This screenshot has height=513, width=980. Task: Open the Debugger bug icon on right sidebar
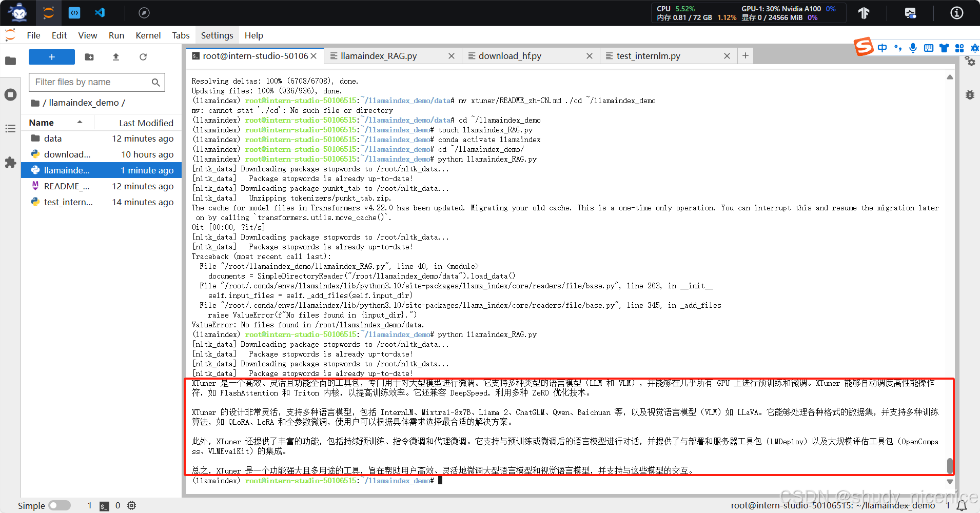click(970, 94)
